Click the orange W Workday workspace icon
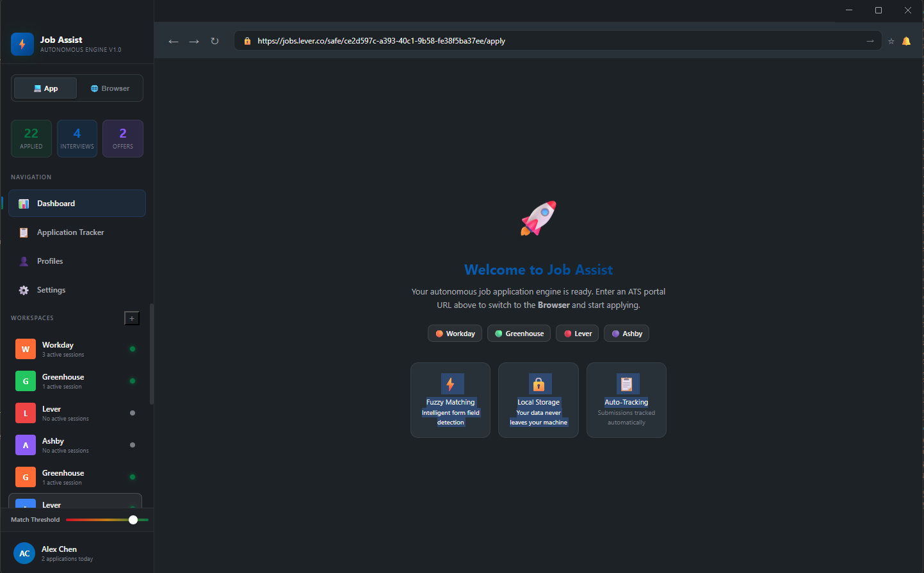Viewport: 924px width, 573px height. 26,349
